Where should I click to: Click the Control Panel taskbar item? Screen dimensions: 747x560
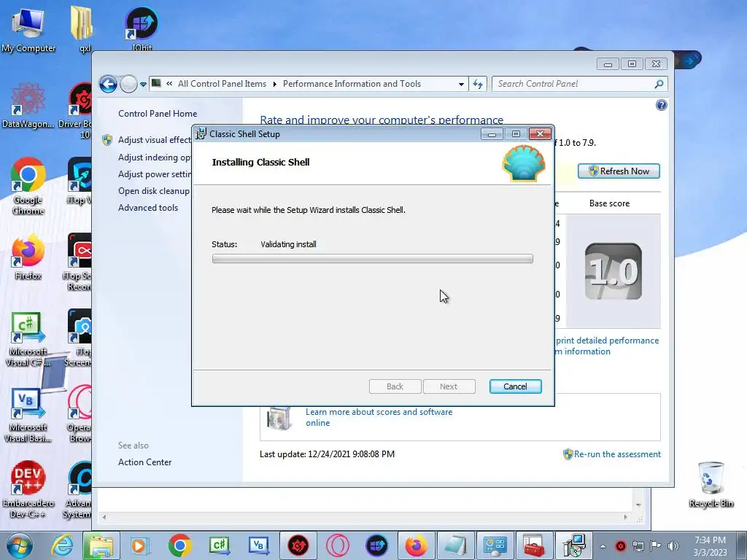[x=495, y=545]
